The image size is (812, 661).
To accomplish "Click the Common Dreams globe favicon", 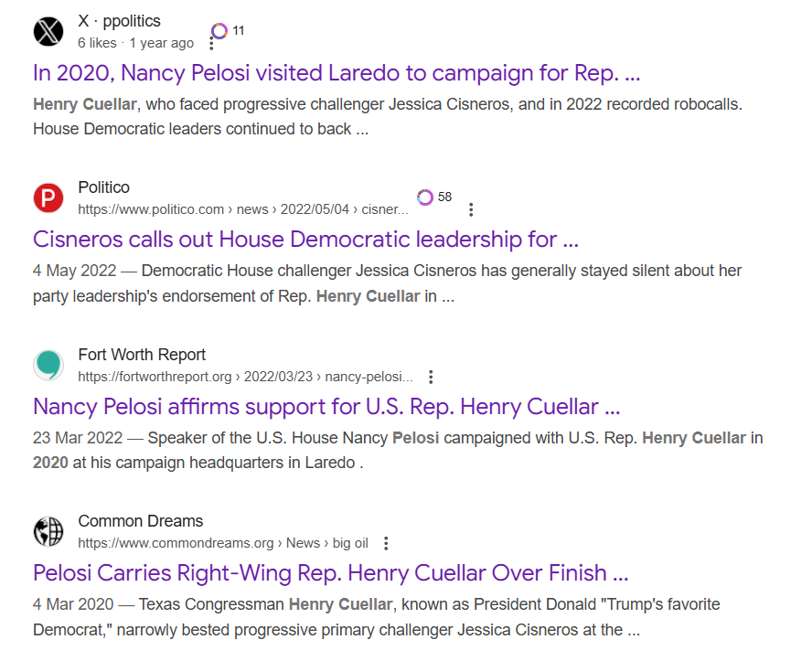I will (48, 531).
